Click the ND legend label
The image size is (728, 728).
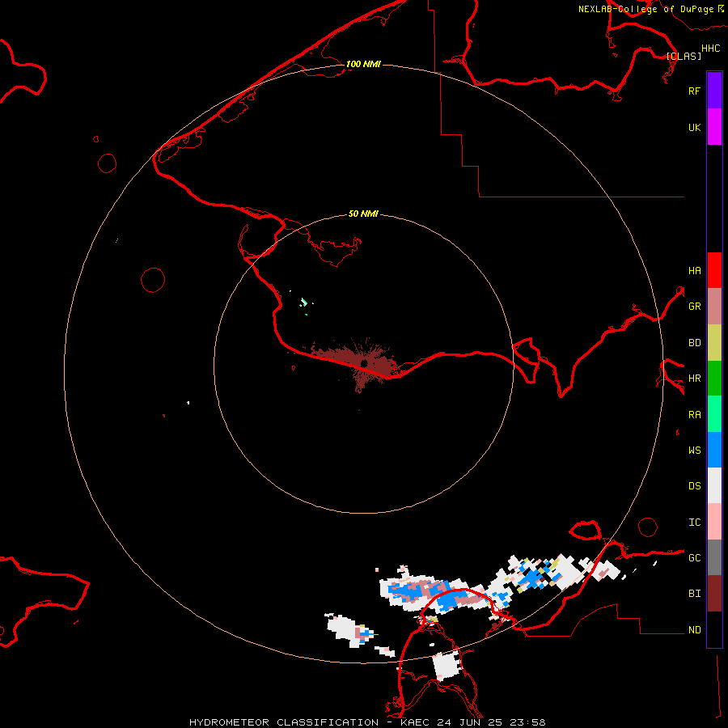coord(694,629)
